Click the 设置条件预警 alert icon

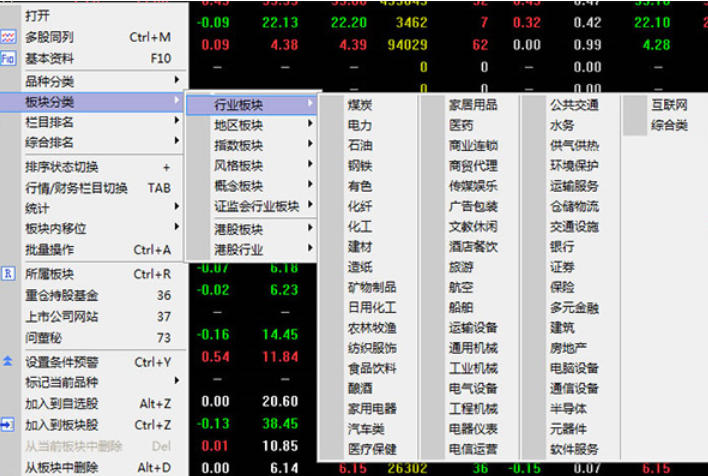coord(8,361)
